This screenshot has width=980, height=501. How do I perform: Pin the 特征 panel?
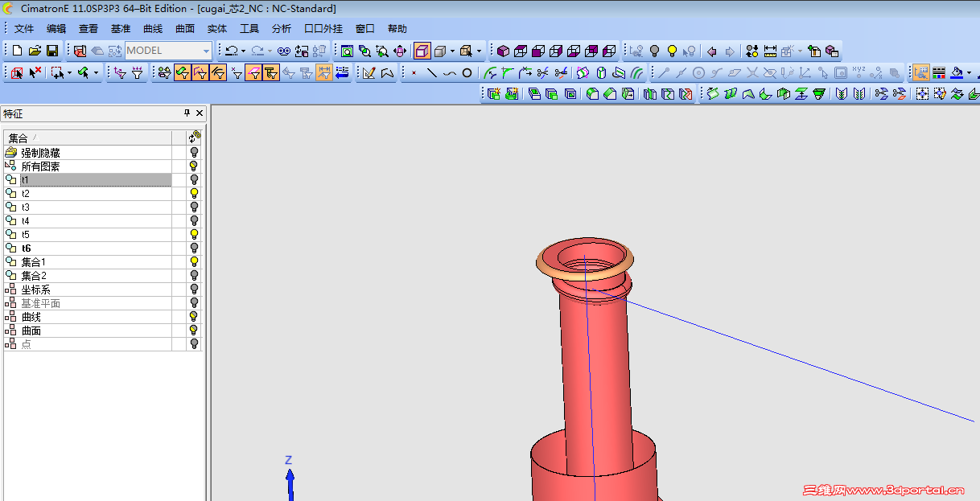(187, 113)
